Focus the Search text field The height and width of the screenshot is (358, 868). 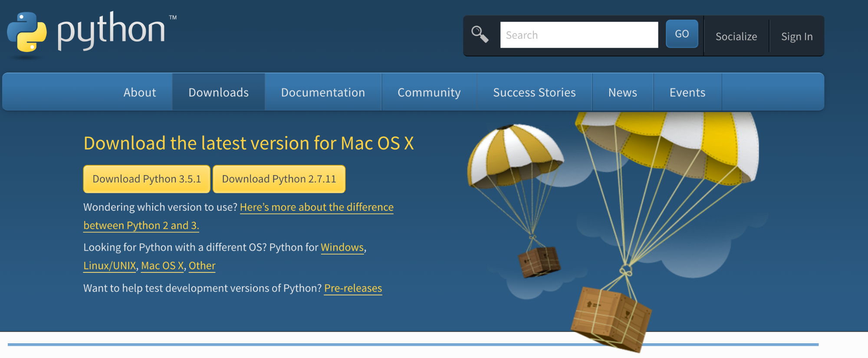tap(579, 35)
